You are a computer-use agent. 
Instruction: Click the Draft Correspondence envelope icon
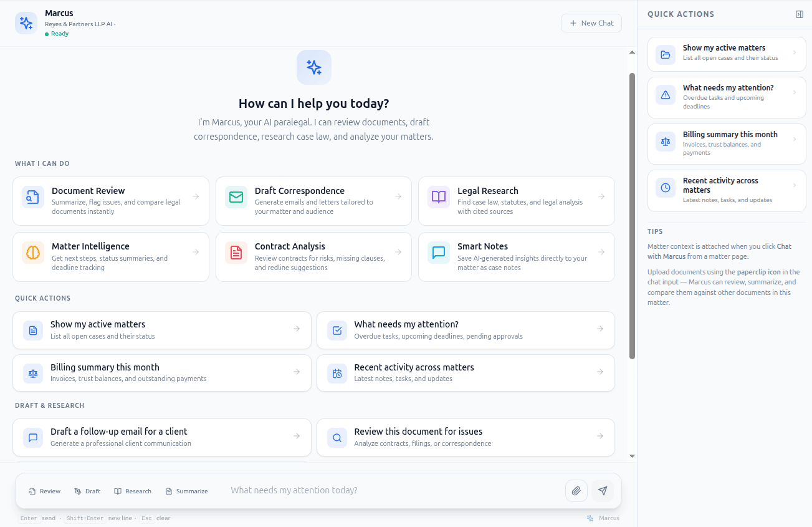click(236, 197)
